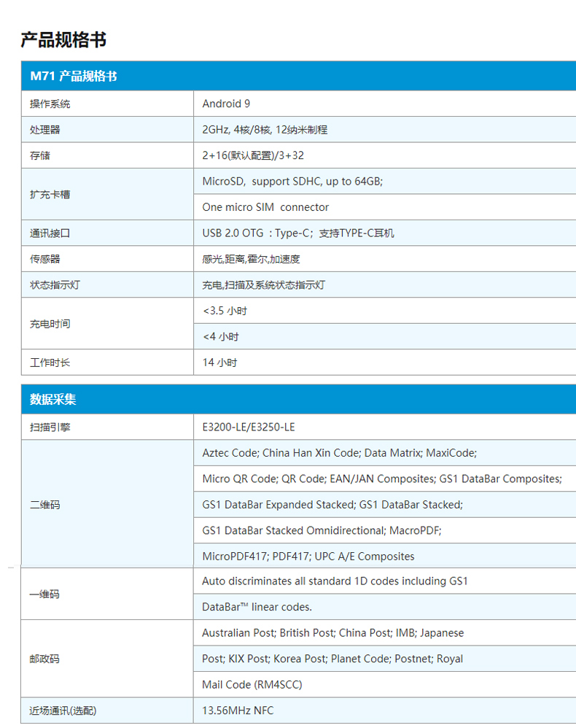The width and height of the screenshot is (576, 728).
Task: Select the MicroSD support SDHC line
Action: point(292,181)
